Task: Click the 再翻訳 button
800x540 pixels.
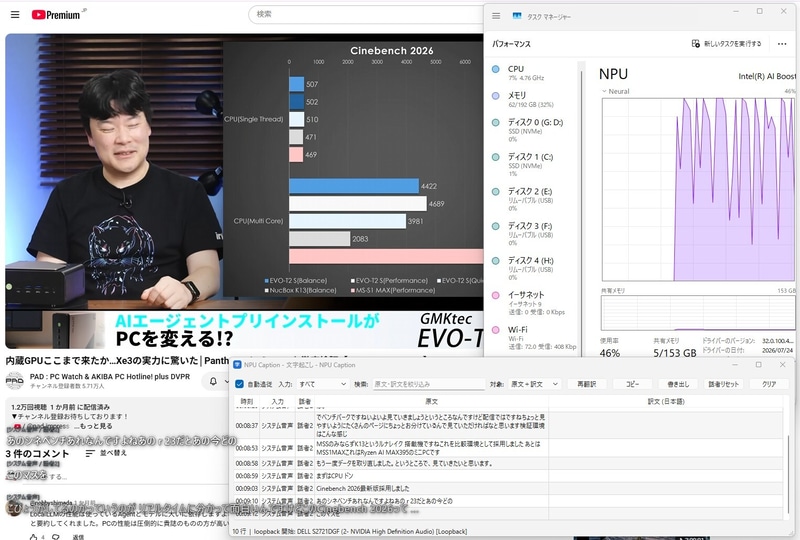Action: coord(586,384)
